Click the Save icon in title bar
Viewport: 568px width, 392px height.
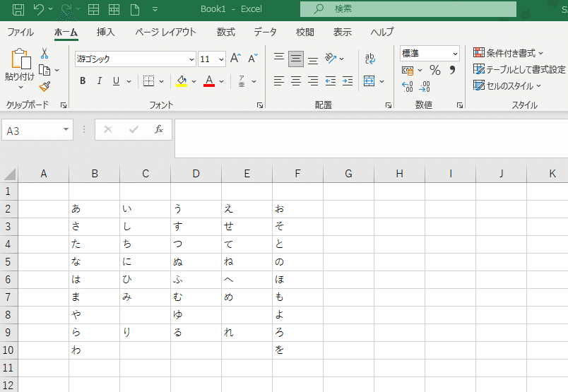pos(18,9)
